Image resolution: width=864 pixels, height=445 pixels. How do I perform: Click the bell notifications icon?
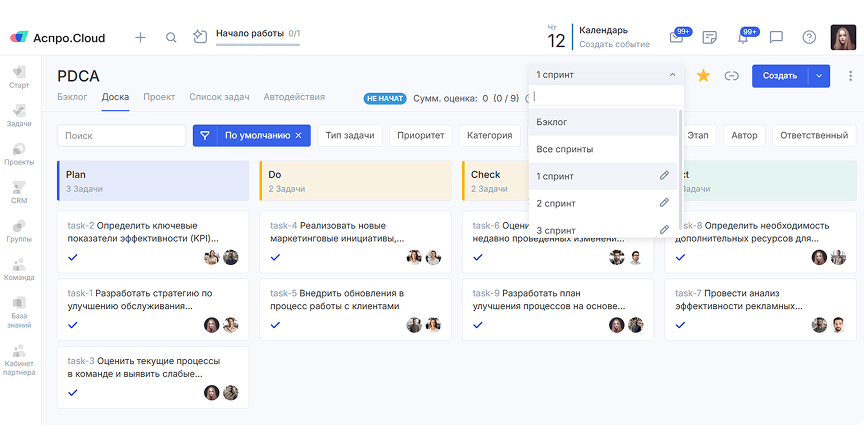click(743, 38)
